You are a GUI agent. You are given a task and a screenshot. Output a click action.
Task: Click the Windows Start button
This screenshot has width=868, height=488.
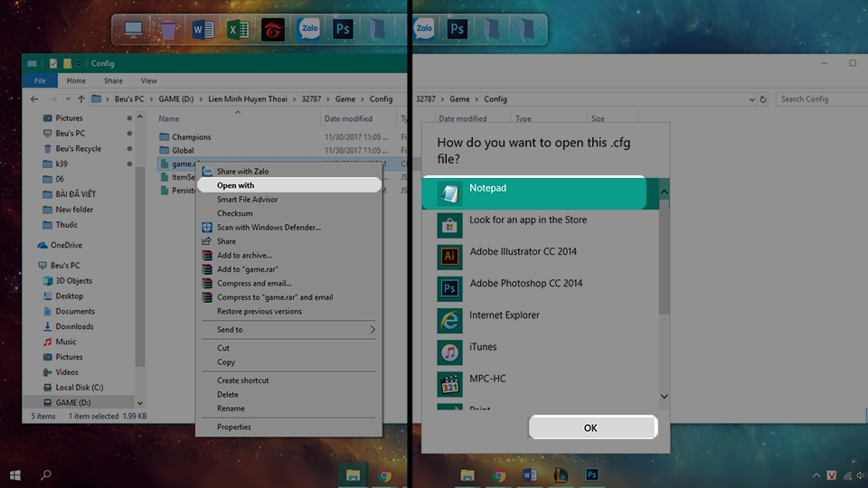click(15, 475)
